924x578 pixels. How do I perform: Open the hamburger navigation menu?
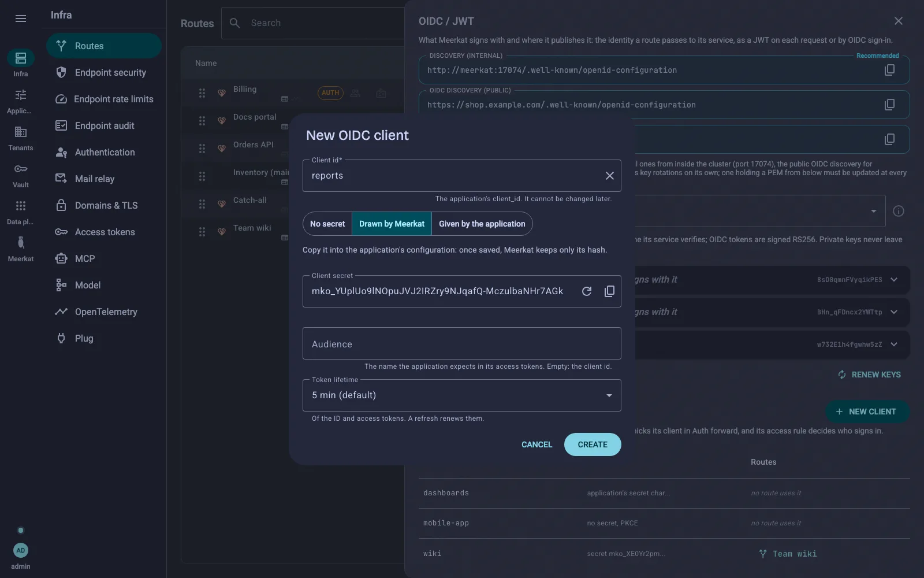[x=21, y=18]
